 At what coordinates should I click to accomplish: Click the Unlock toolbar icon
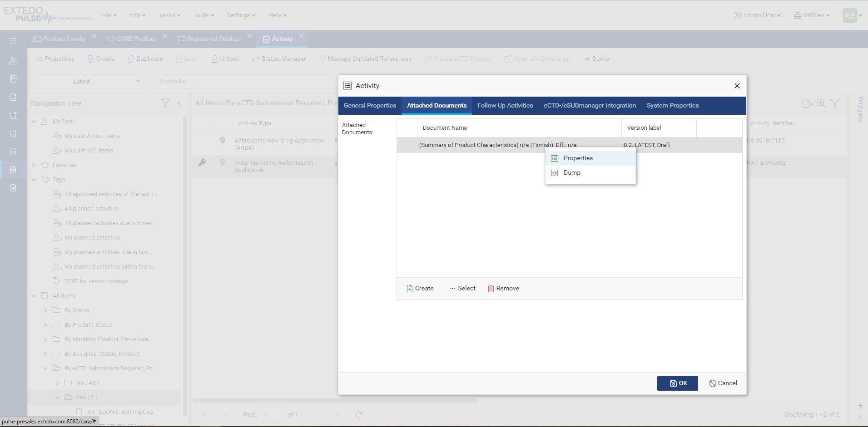tap(225, 59)
